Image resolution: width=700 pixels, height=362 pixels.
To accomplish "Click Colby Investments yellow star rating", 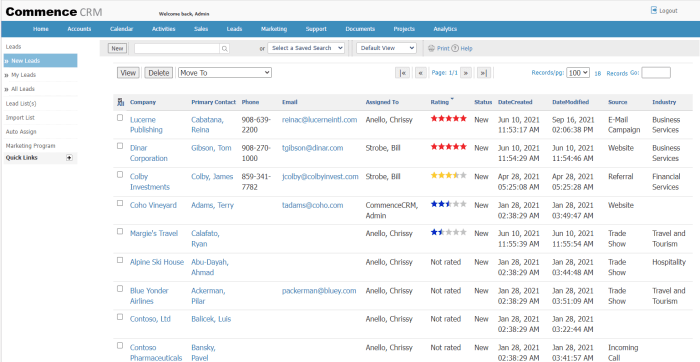I will point(449,175).
